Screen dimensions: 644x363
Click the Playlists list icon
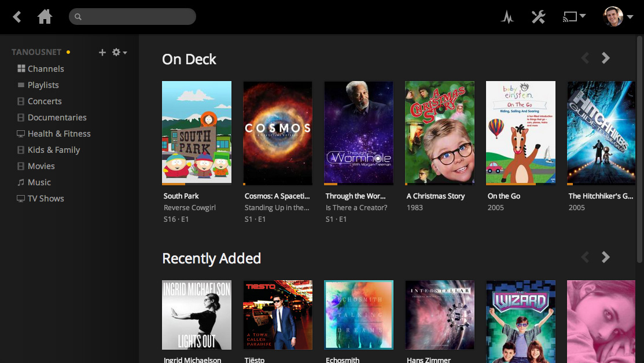tap(21, 85)
